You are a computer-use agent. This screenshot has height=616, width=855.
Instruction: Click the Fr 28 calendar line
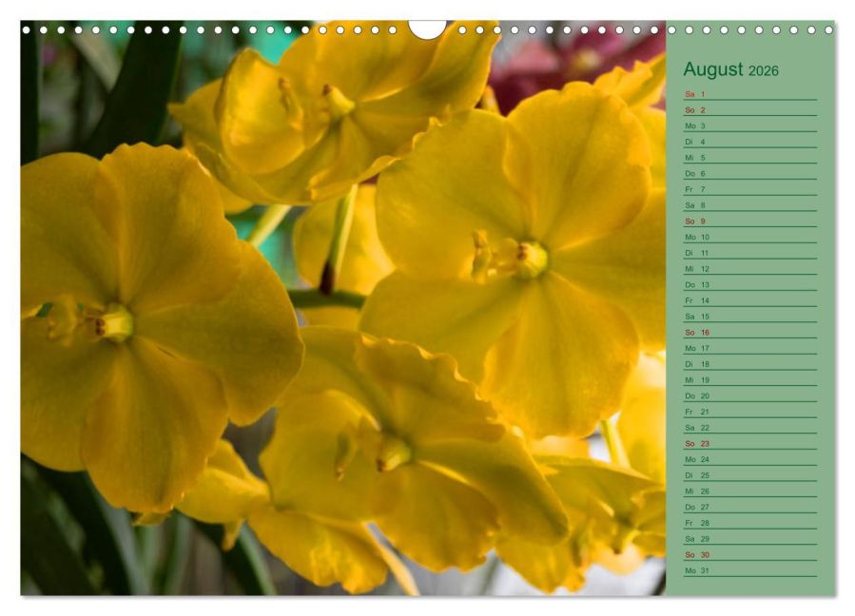749,523
